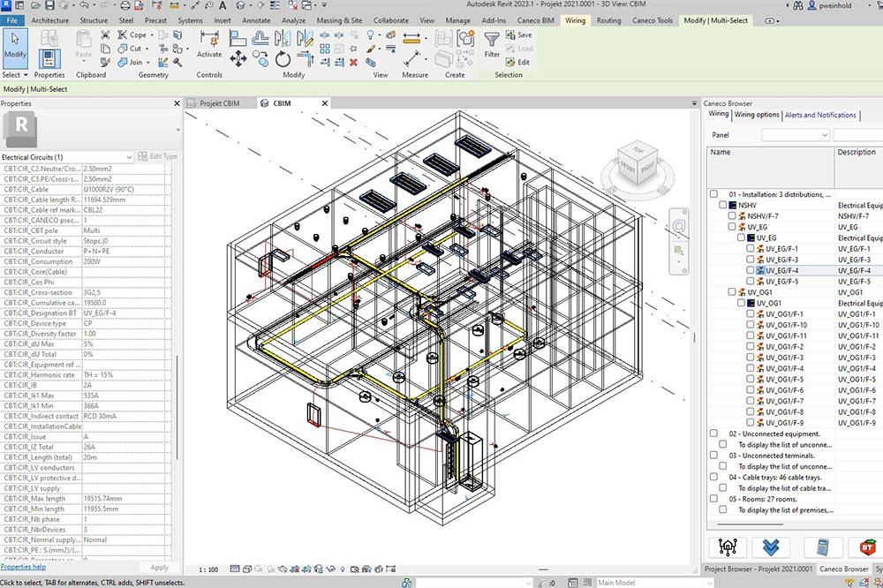Select the Rotate tool
This screenshot has width=883, height=588.
[283, 58]
